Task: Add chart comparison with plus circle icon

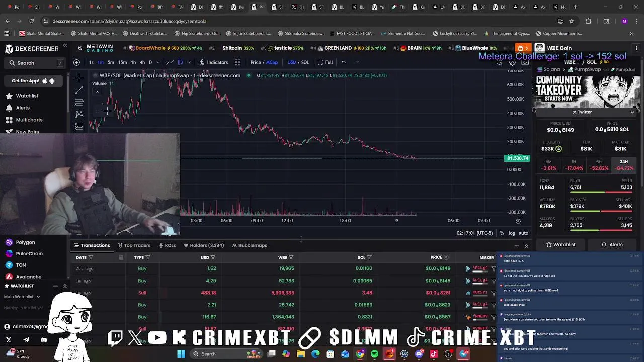Action: (76, 62)
